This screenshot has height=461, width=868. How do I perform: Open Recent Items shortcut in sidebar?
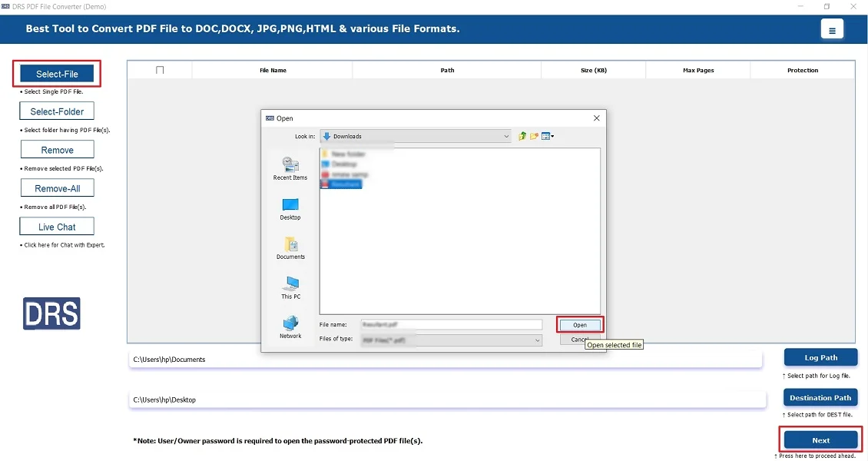coord(290,168)
